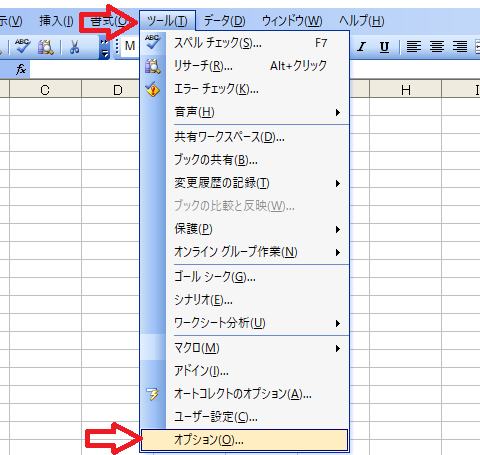The width and height of the screenshot is (480, 455).
Task: Select column D header
Action: coord(111,90)
